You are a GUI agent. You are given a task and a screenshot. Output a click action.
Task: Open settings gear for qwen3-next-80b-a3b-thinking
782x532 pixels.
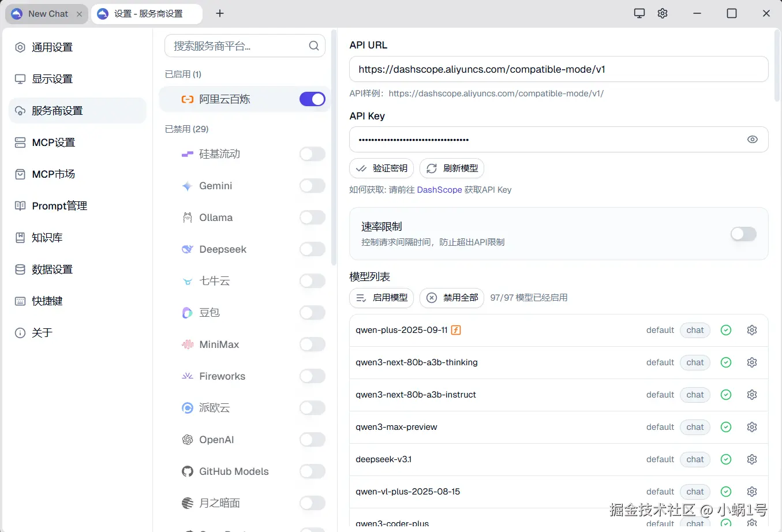752,362
